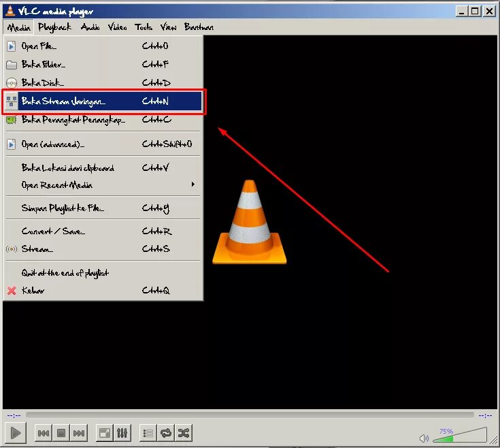Expand Open Recent Media submenu
The width and height of the screenshot is (500, 448).
point(103,185)
